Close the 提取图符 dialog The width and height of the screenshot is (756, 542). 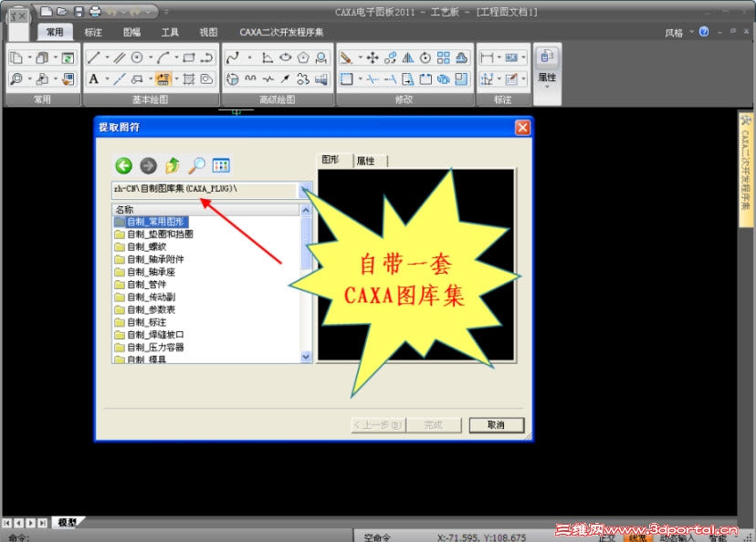522,127
